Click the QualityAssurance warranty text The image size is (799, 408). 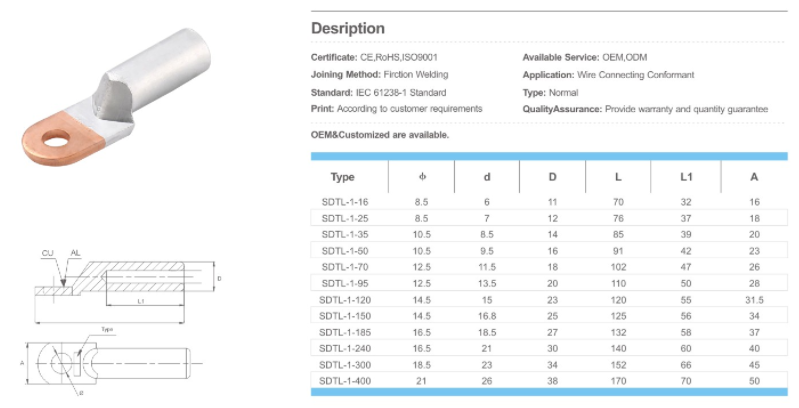click(x=645, y=108)
